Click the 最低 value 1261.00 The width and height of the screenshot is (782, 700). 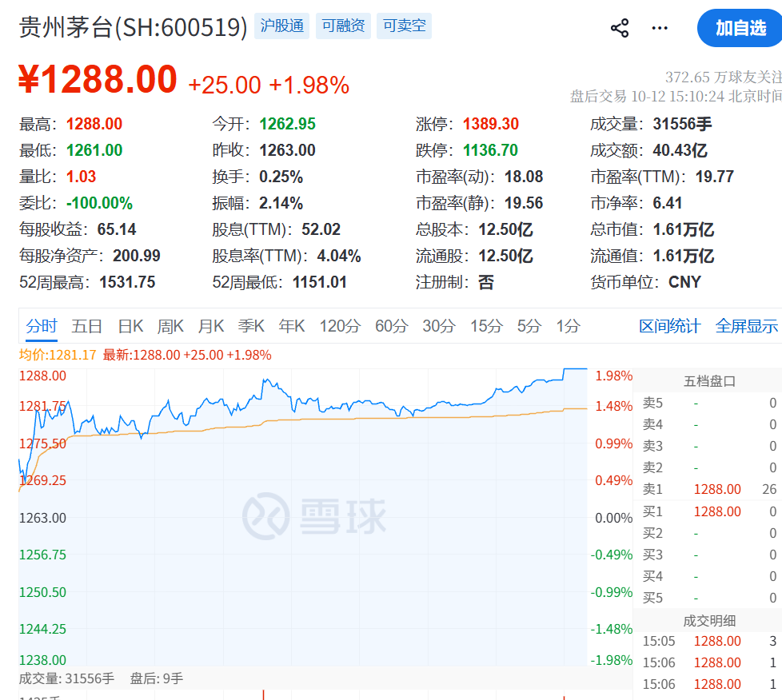click(94, 150)
